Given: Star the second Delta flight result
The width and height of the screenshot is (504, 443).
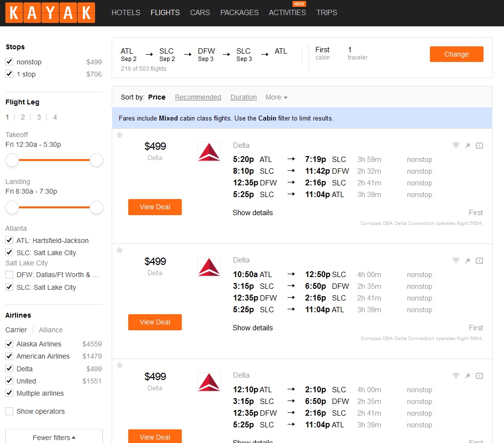Looking at the screenshot, I should [120, 250].
